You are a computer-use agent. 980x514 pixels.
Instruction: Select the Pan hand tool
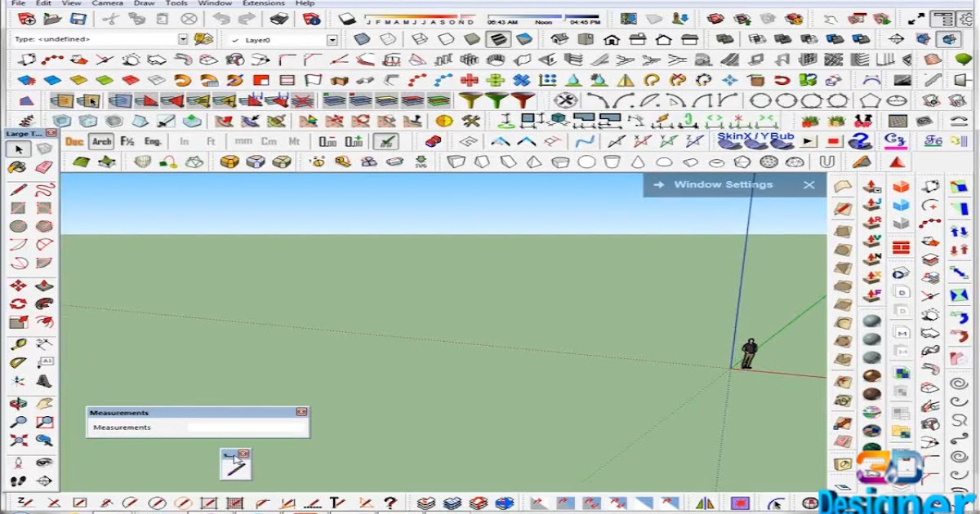tap(44, 404)
